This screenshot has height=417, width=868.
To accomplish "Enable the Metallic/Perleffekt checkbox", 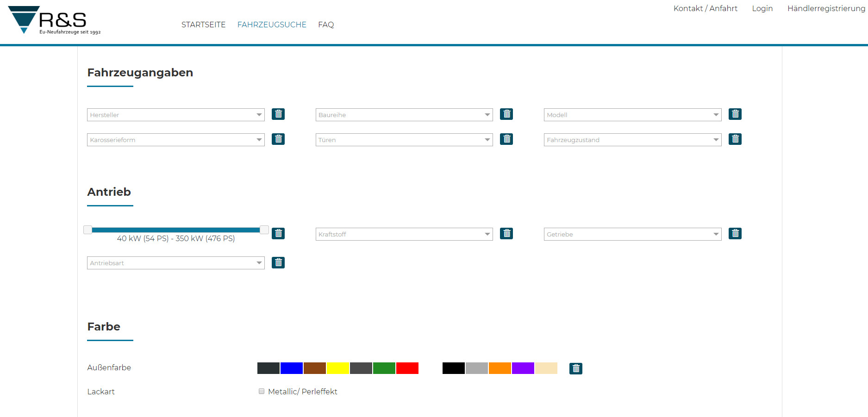I will [x=262, y=392].
